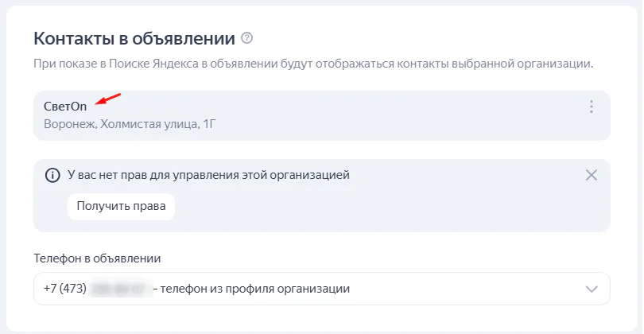Image resolution: width=644 pixels, height=334 pixels.
Task: Open help tooltip beside Контакты в объявлении
Action: (x=246, y=38)
